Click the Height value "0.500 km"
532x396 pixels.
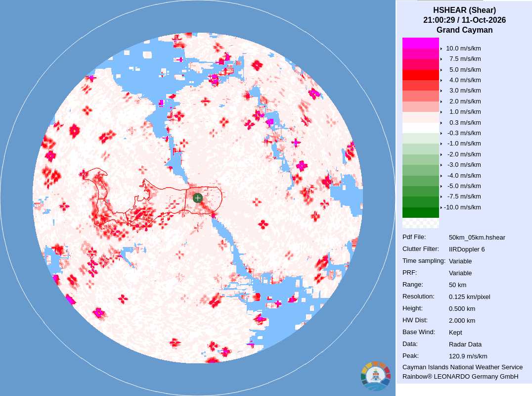[x=462, y=309]
